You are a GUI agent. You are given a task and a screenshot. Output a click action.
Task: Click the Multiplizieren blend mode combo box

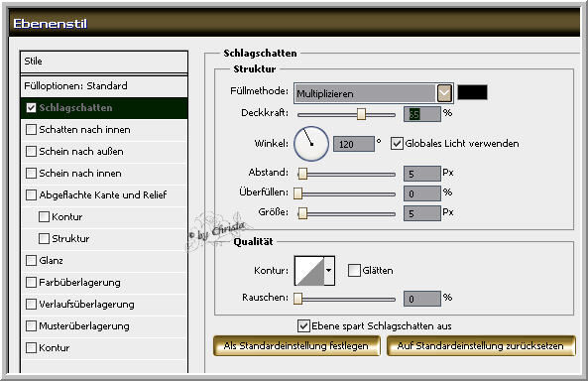click(374, 93)
